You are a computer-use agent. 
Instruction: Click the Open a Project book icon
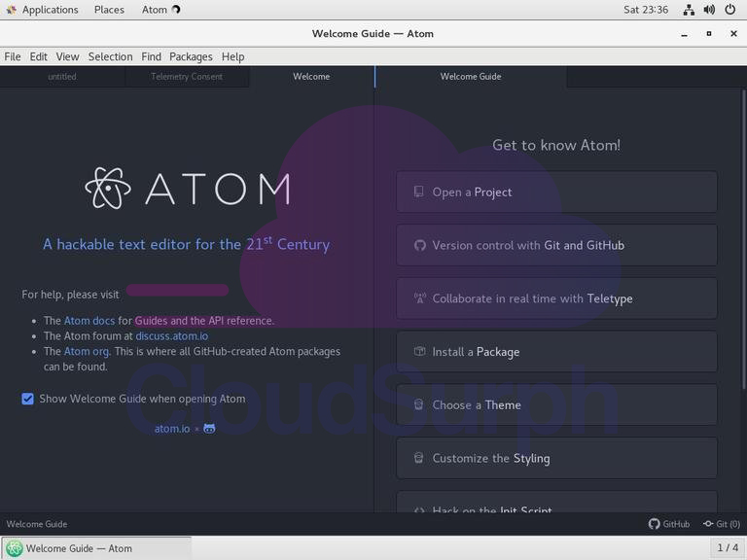pos(419,192)
